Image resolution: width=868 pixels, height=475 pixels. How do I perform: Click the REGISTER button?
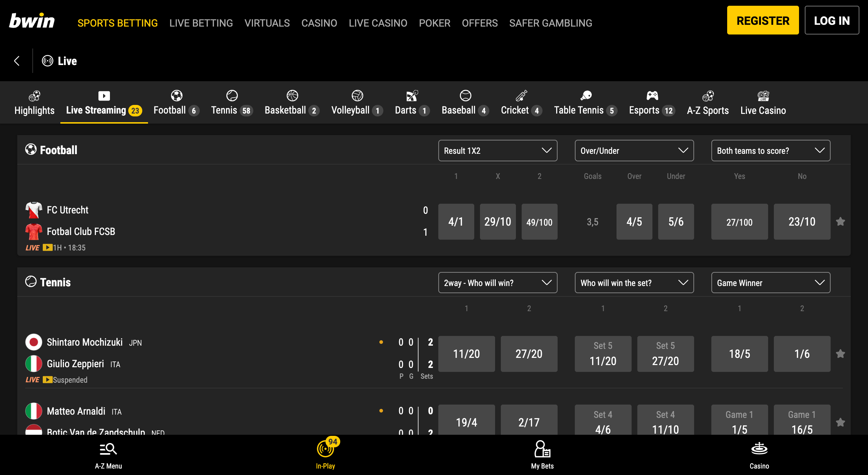[763, 20]
